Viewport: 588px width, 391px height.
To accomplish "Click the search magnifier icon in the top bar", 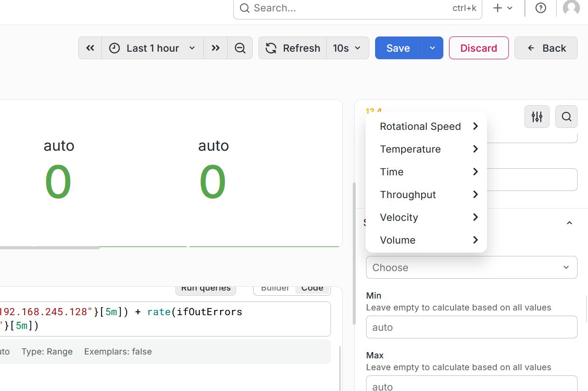I will 244,8.
